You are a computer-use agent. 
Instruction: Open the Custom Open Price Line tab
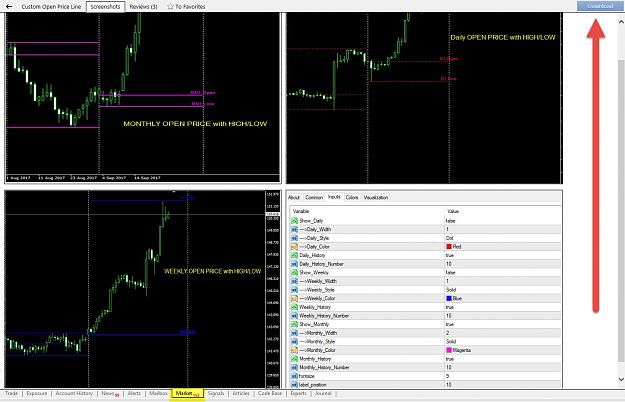tap(51, 6)
